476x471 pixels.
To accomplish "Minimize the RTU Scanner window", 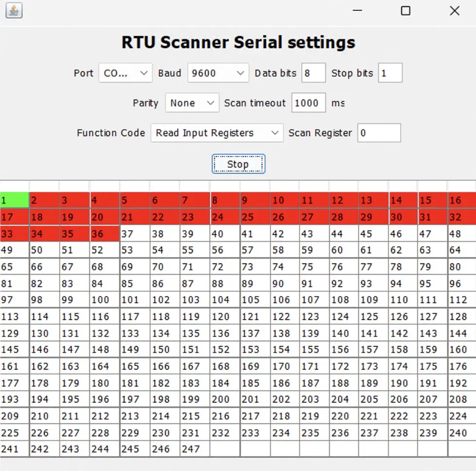I will 357,11.
